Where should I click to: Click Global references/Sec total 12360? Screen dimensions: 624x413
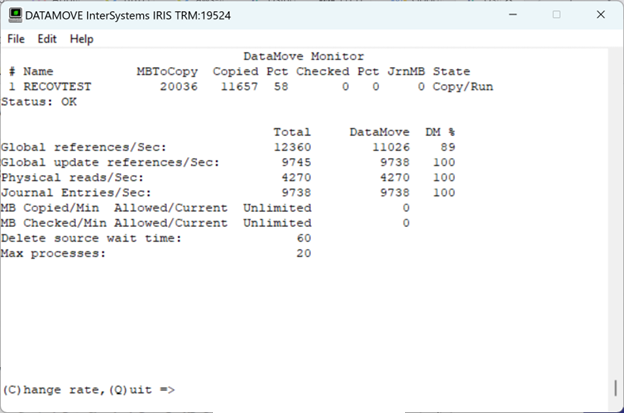click(292, 147)
